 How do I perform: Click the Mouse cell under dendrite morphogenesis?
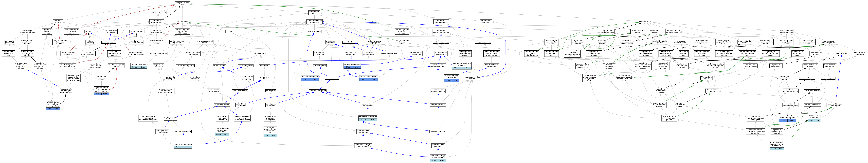point(179,147)
